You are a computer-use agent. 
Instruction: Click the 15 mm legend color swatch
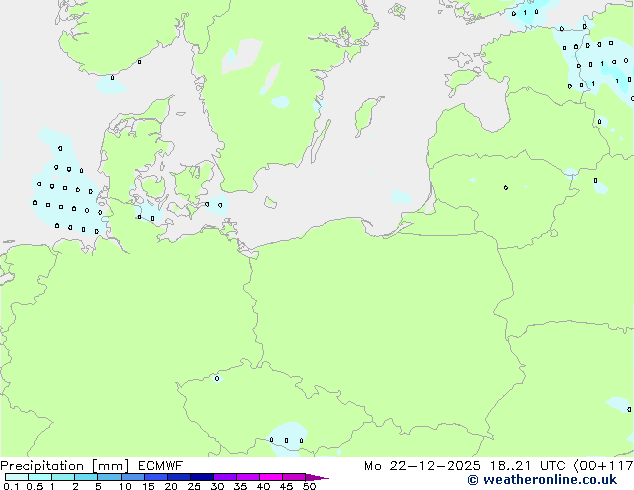coord(156,477)
